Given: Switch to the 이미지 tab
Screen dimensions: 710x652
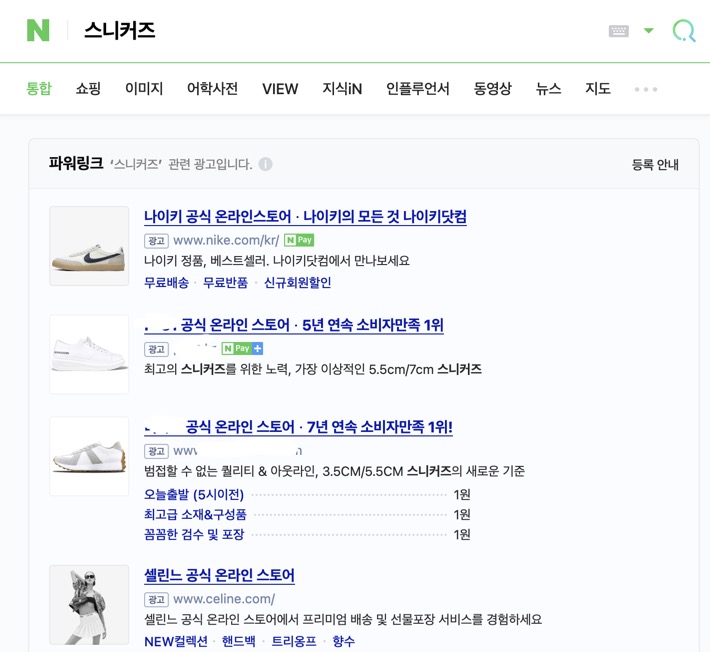Looking at the screenshot, I should [144, 88].
